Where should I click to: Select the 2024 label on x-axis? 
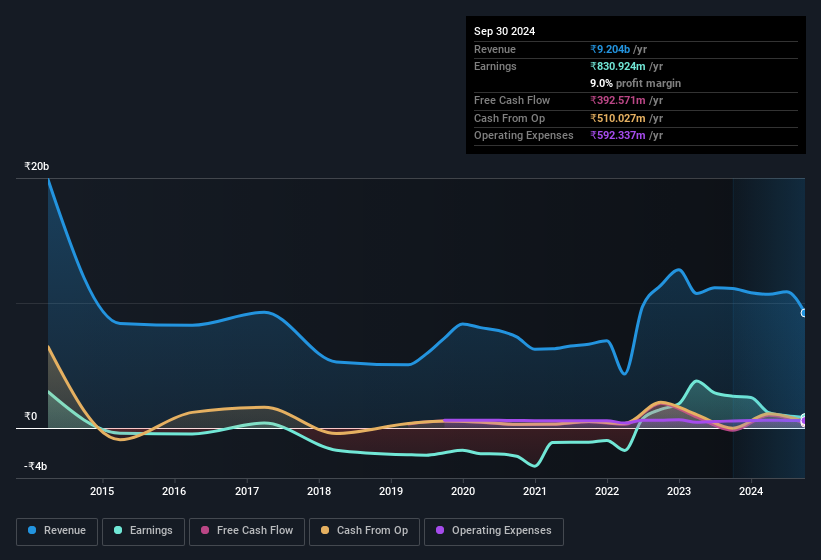pos(751,491)
